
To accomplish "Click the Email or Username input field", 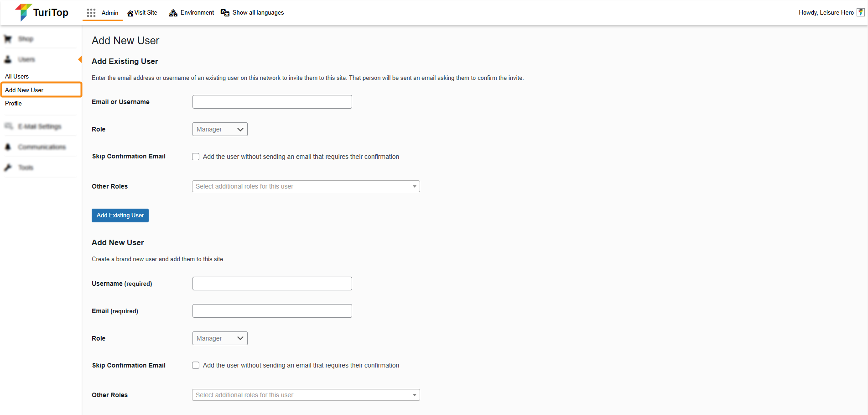I will [272, 102].
